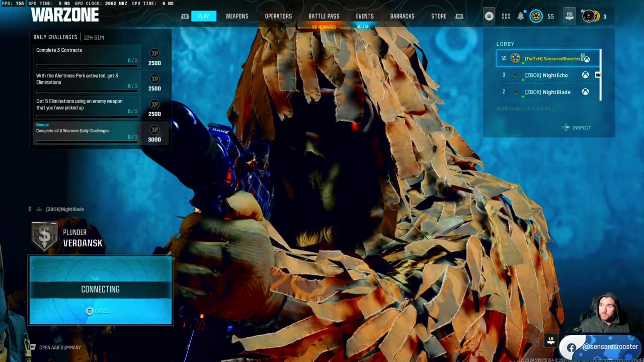Click the player rank emblem beside 55
Image resolution: width=644 pixels, height=362 pixels.
click(x=536, y=16)
